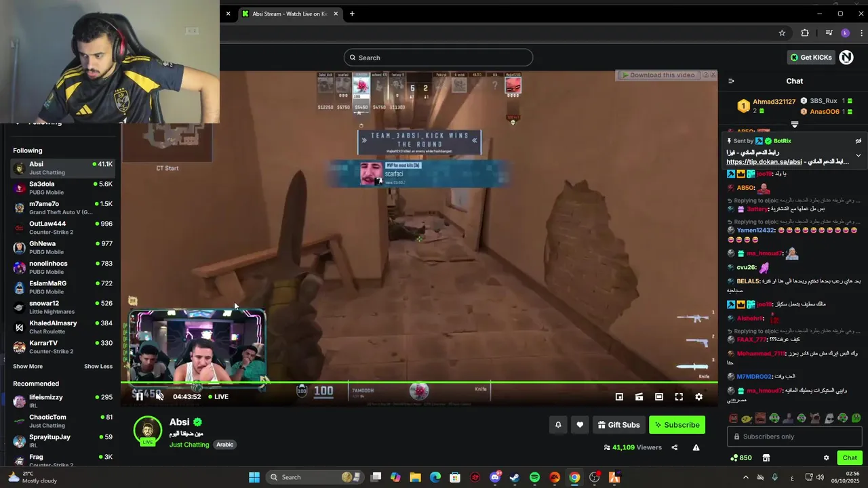Open the tip.dokan.sa/absi link
This screenshot has height=488, width=868.
pos(764,162)
